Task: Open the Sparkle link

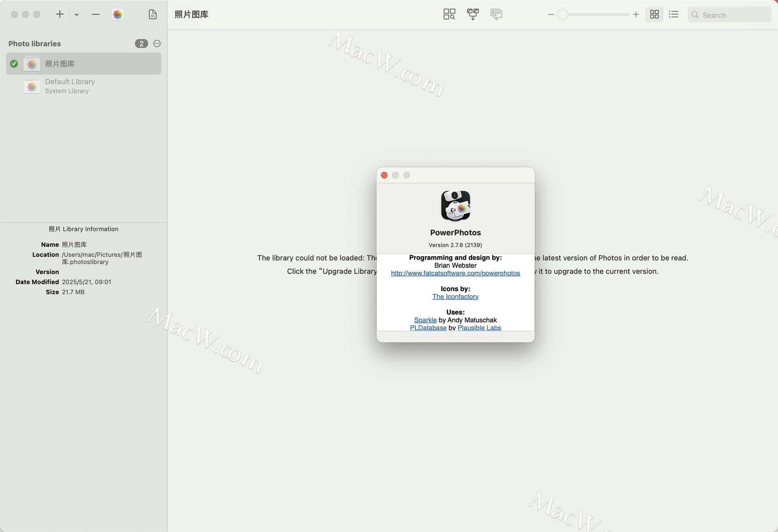Action: pos(425,320)
